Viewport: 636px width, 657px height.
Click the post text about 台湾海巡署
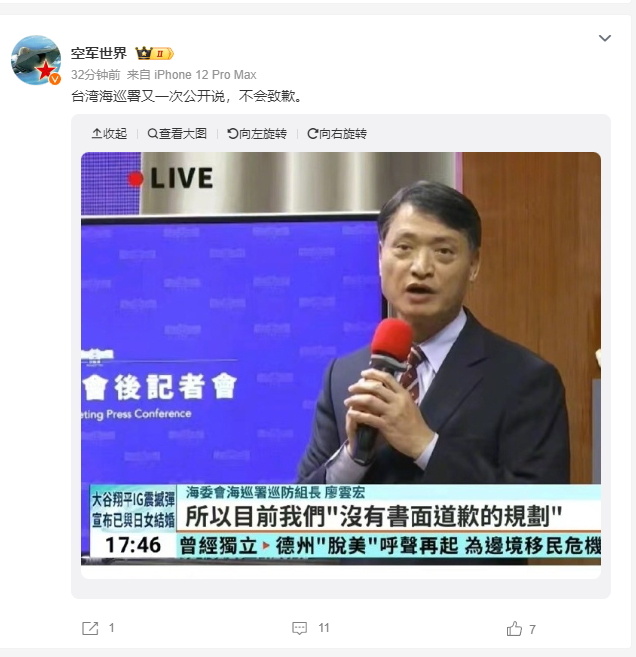pos(186,96)
